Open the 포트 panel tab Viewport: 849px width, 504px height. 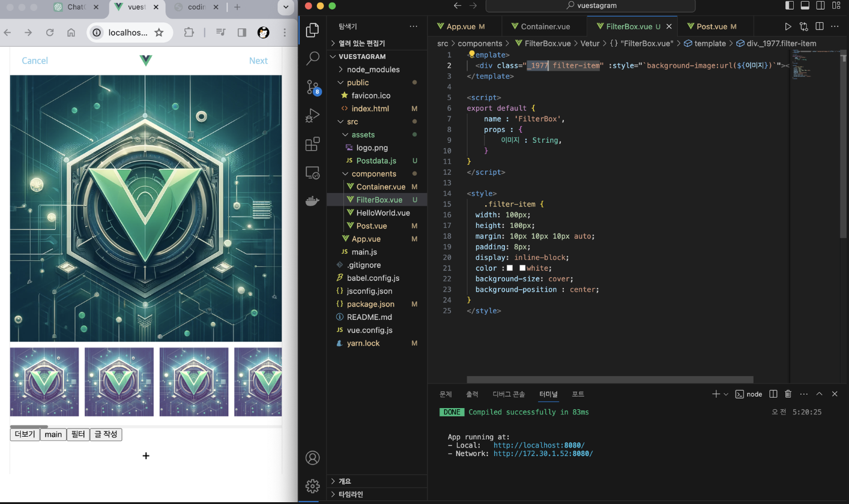tap(578, 394)
